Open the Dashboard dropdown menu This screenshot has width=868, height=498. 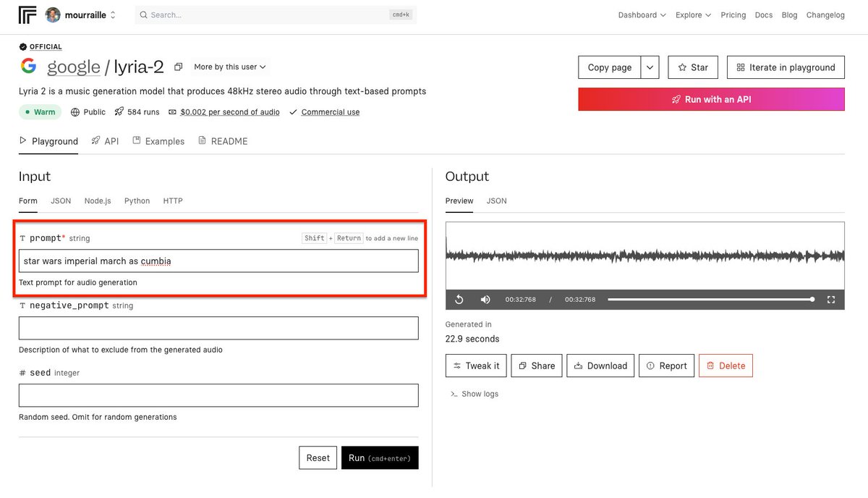pos(642,14)
